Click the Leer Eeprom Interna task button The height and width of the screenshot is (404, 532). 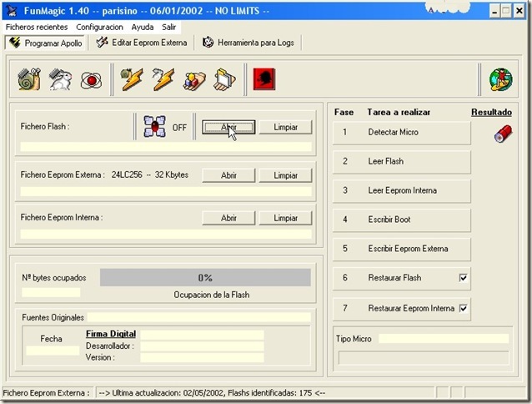pyautogui.click(x=402, y=191)
